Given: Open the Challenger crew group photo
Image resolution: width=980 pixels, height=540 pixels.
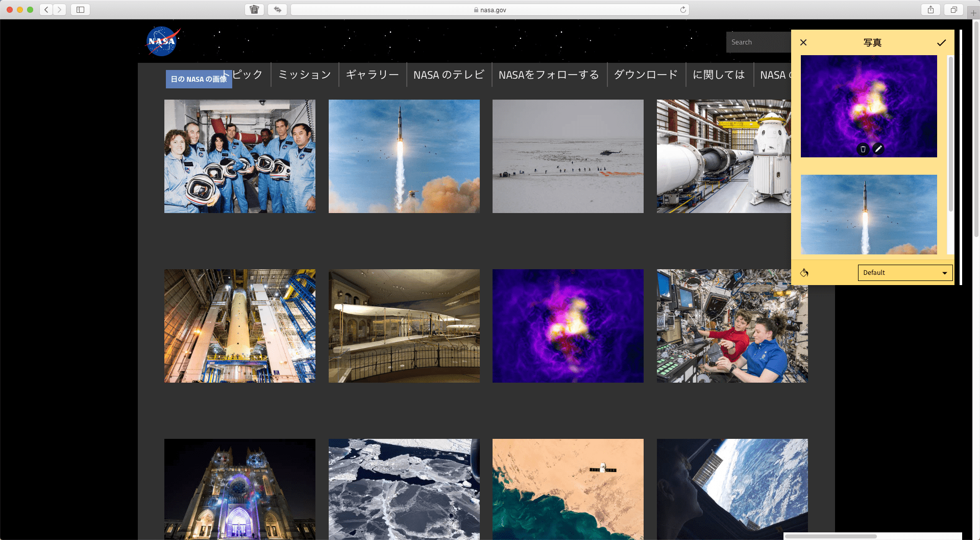Looking at the screenshot, I should coord(240,156).
